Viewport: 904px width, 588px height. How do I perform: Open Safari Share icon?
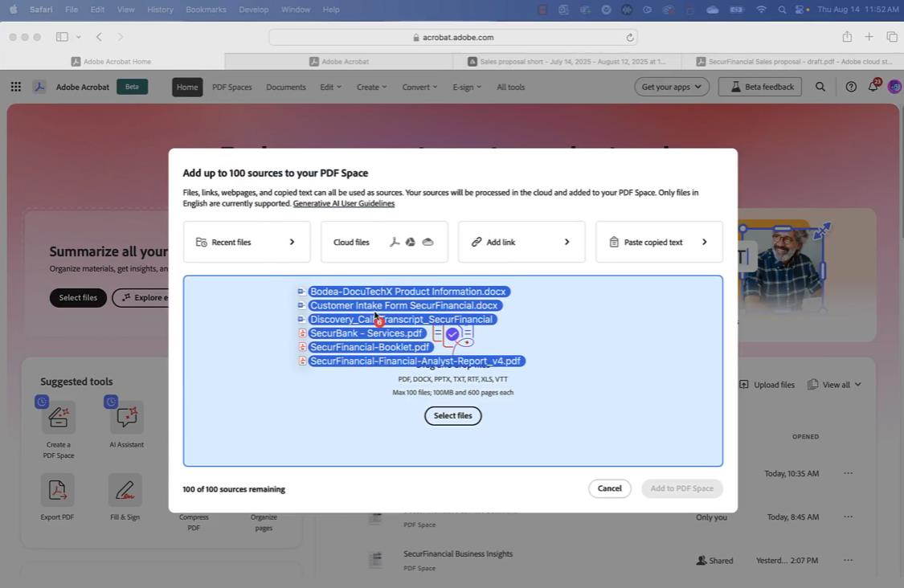click(846, 37)
